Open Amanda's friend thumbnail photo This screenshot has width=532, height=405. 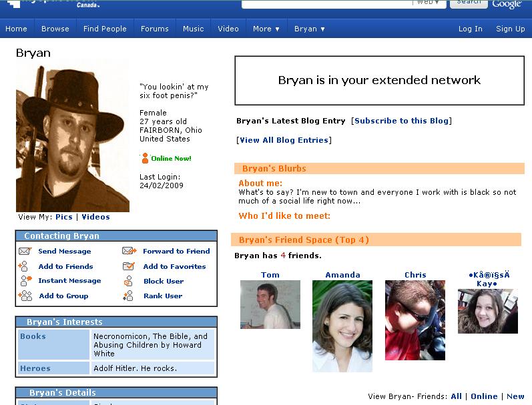tap(342, 326)
